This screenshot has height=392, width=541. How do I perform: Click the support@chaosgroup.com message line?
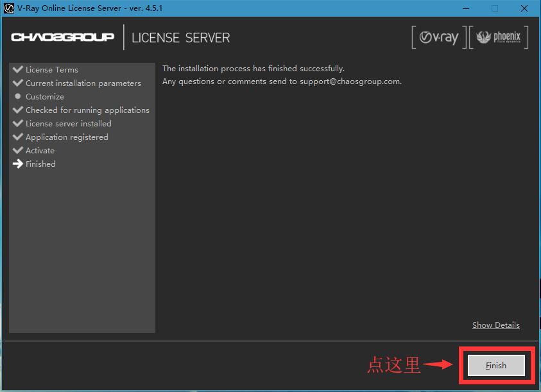(x=282, y=81)
